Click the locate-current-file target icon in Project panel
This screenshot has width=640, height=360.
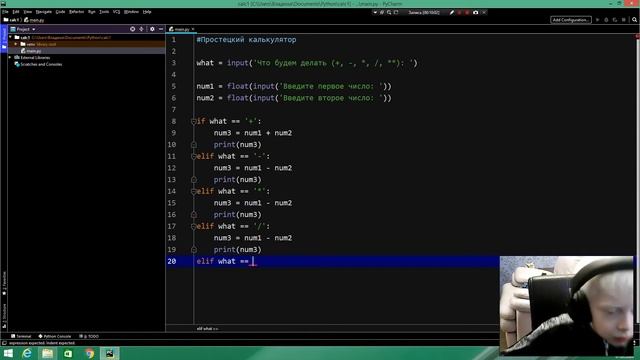(x=132, y=29)
